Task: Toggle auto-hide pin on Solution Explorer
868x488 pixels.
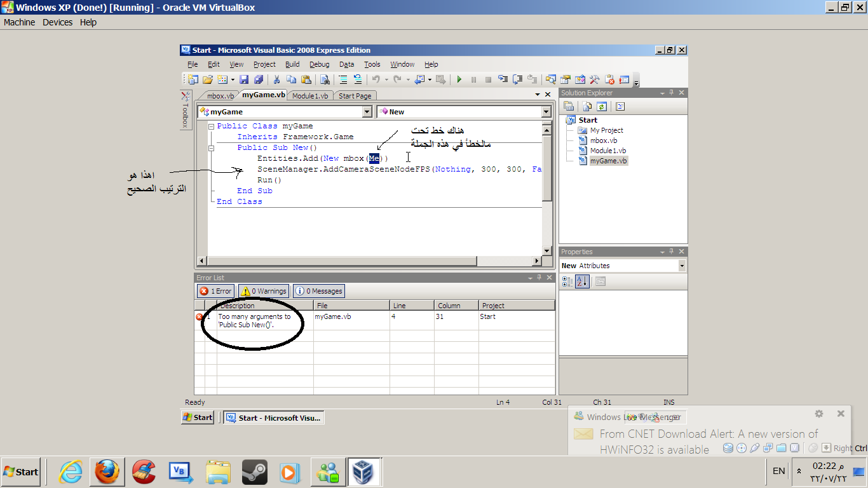Action: pyautogui.click(x=672, y=93)
